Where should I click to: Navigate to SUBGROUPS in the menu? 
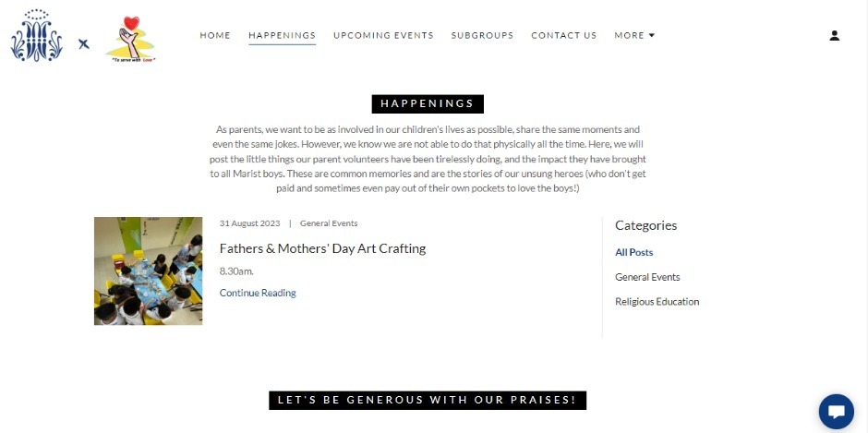tap(482, 36)
